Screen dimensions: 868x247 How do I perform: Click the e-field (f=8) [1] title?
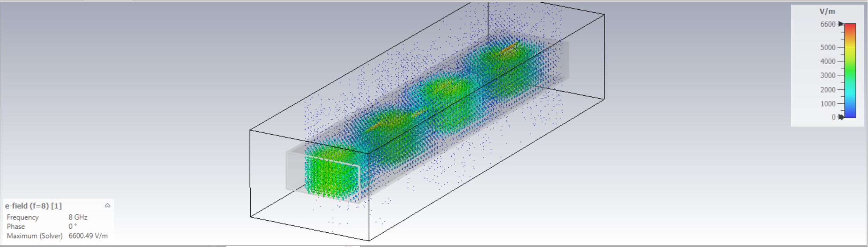click(x=33, y=206)
